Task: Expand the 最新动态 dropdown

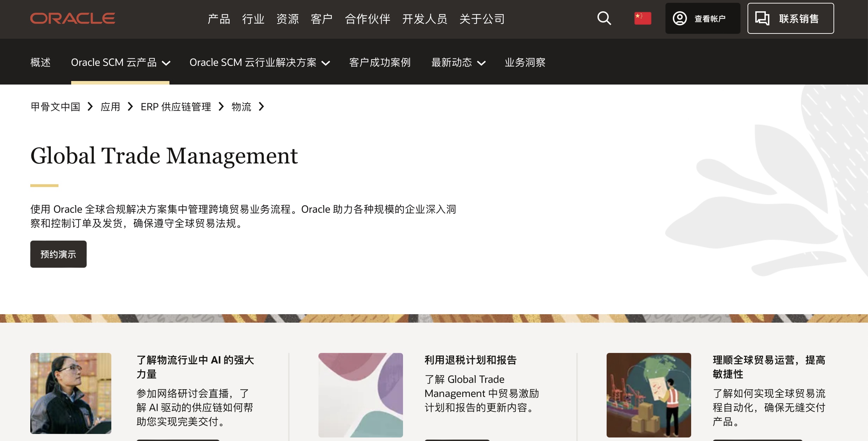Action: [x=458, y=62]
